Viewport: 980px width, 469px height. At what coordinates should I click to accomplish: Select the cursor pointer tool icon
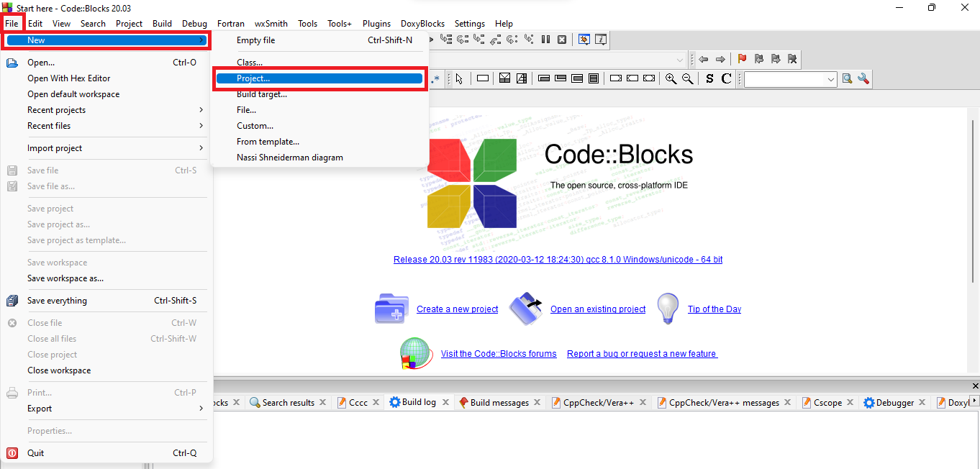[459, 78]
